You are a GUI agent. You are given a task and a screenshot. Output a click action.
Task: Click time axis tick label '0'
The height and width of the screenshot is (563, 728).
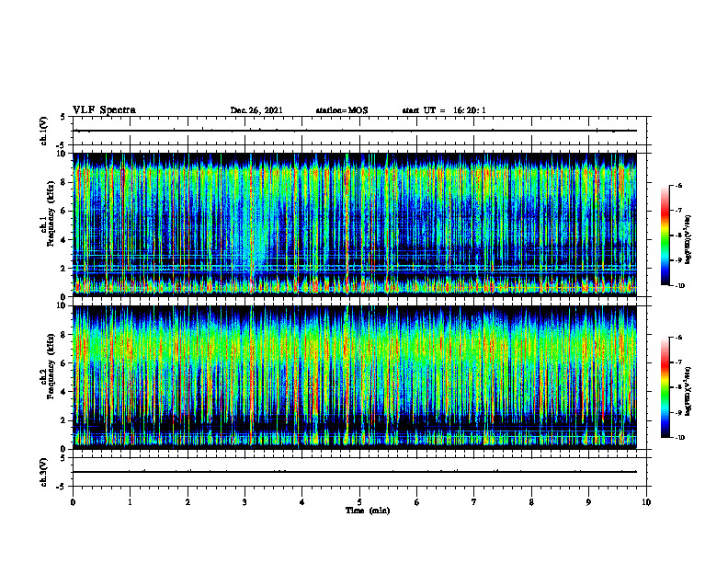(73, 502)
